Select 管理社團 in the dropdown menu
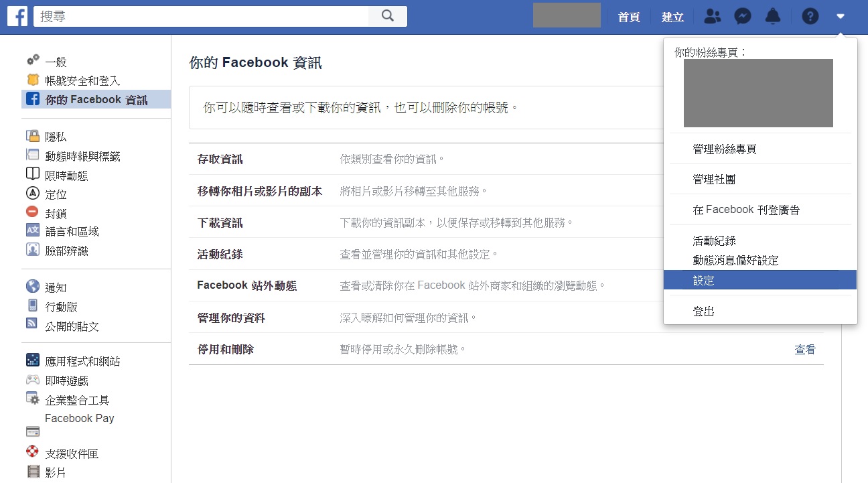This screenshot has height=483, width=868. coord(715,180)
